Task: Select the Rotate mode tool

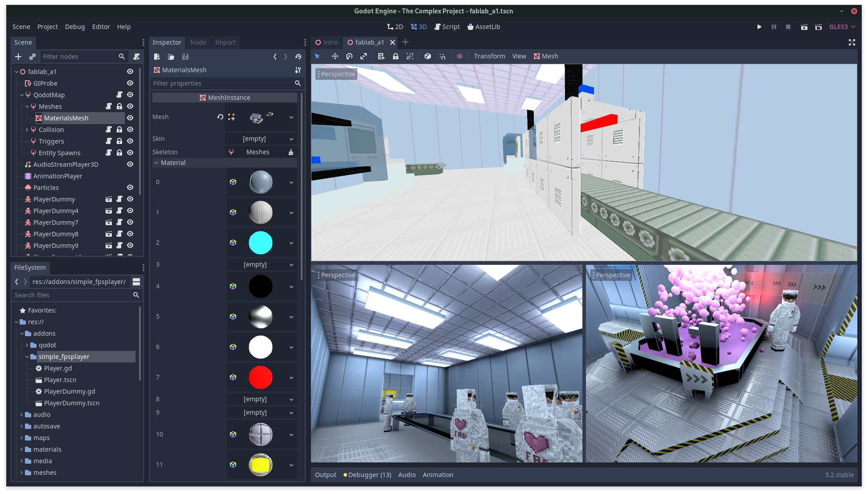Action: click(x=349, y=56)
